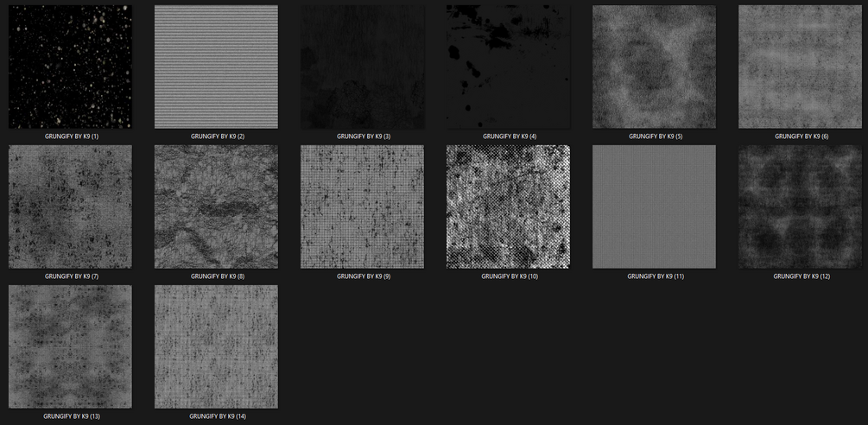Click the file name "GRUNGIFY BY K9 (1)"
Screen dimensions: 868x425
(72, 136)
